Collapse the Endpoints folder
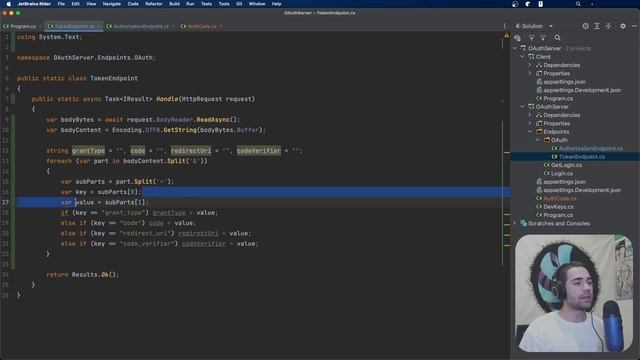The height and width of the screenshot is (360, 640). [530, 132]
